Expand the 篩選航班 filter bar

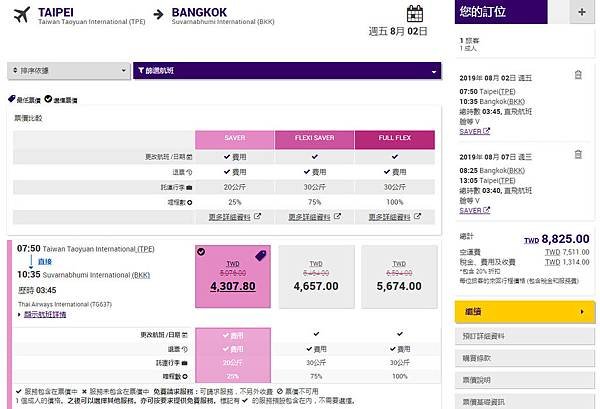[x=287, y=71]
